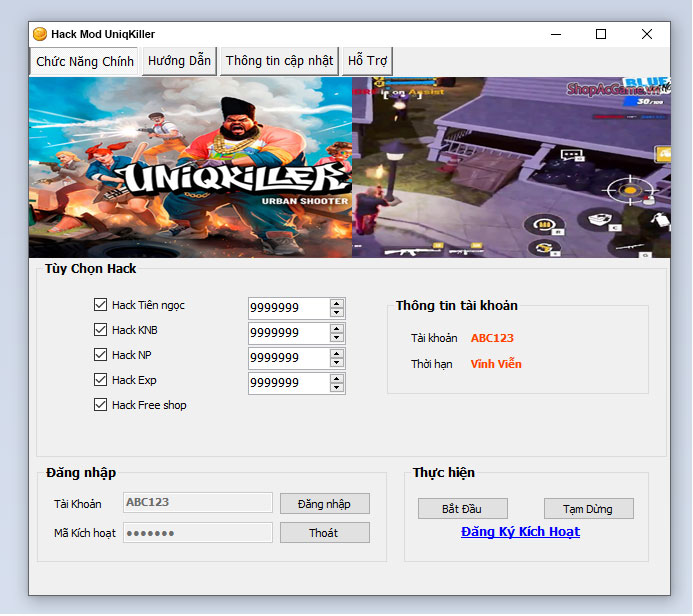
Task: Click the Tài Khoản input field
Action: pos(198,503)
